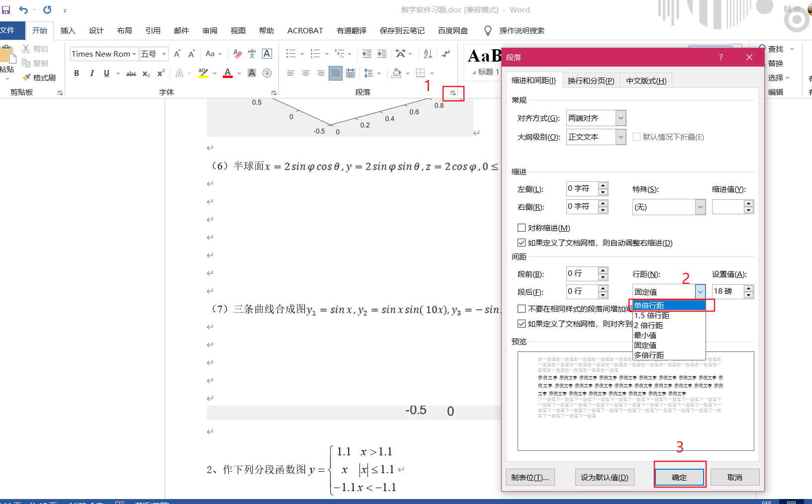Open the 制表位 tab stops button

pyautogui.click(x=530, y=477)
